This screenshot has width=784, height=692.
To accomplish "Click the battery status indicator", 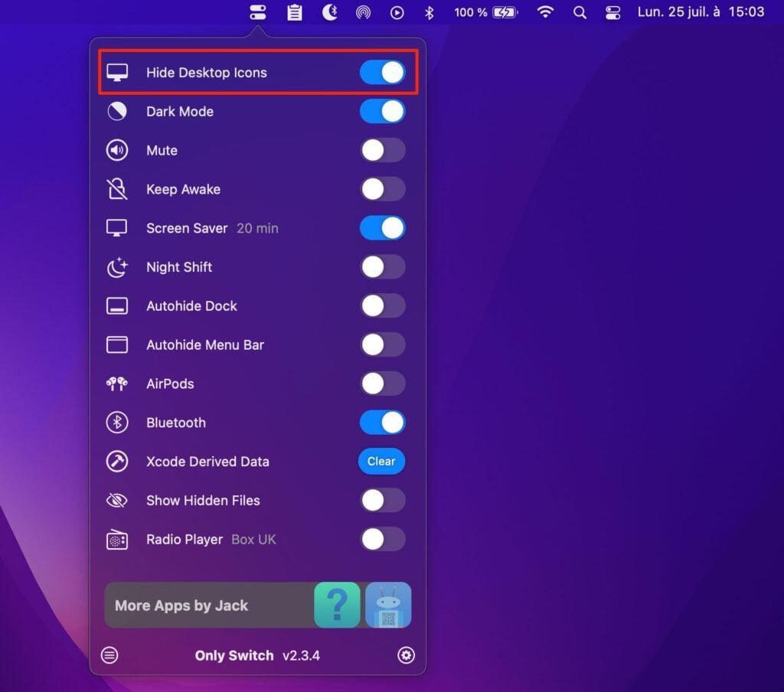I will (485, 12).
